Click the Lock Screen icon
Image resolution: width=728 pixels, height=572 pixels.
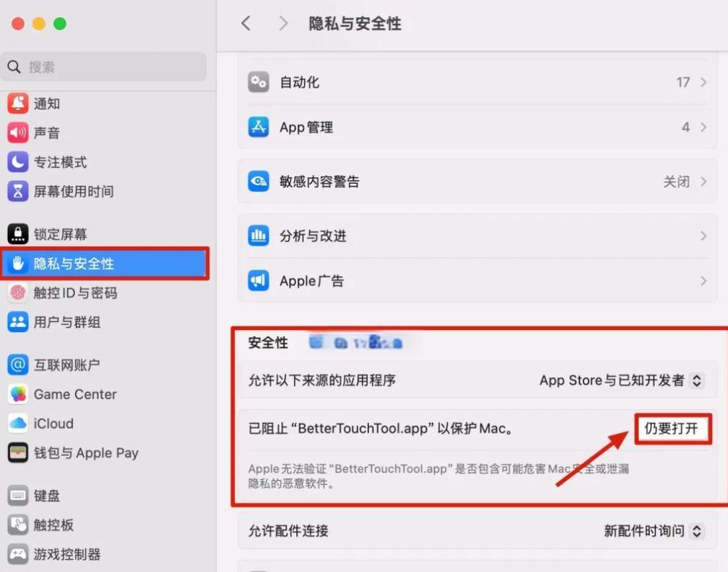tap(18, 234)
